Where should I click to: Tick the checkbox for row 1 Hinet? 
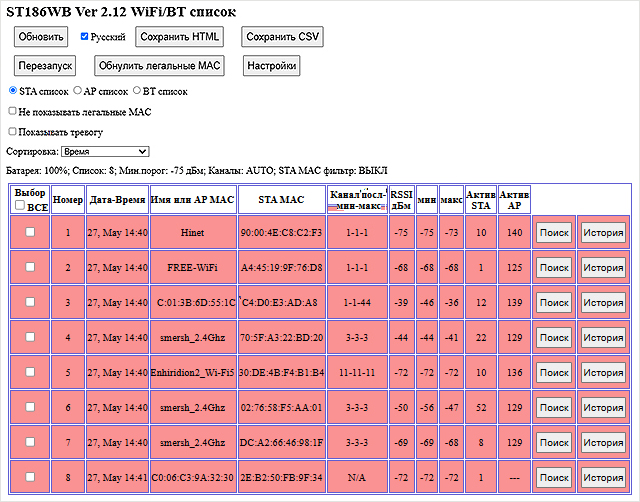[30, 232]
